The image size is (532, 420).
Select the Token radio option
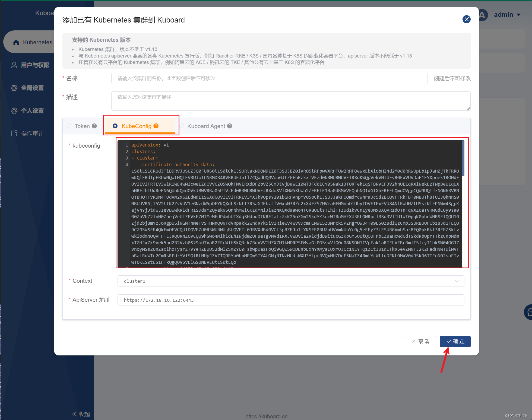click(69, 126)
